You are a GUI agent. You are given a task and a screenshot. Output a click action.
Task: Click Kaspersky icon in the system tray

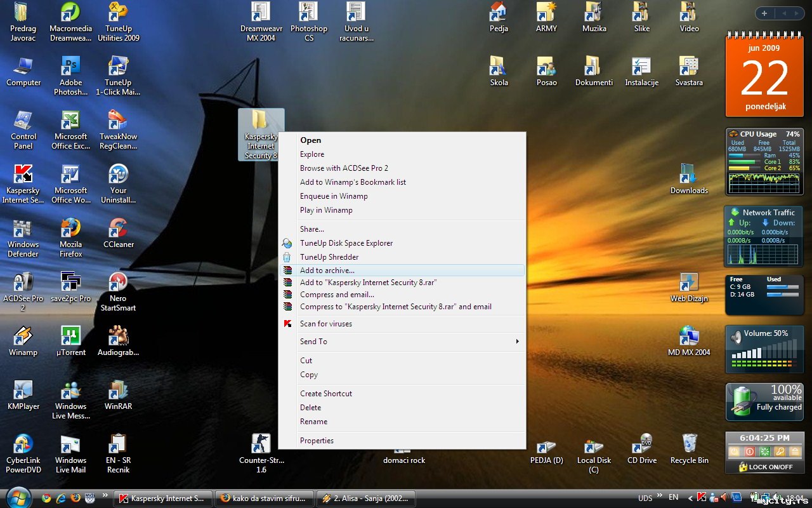click(702, 497)
